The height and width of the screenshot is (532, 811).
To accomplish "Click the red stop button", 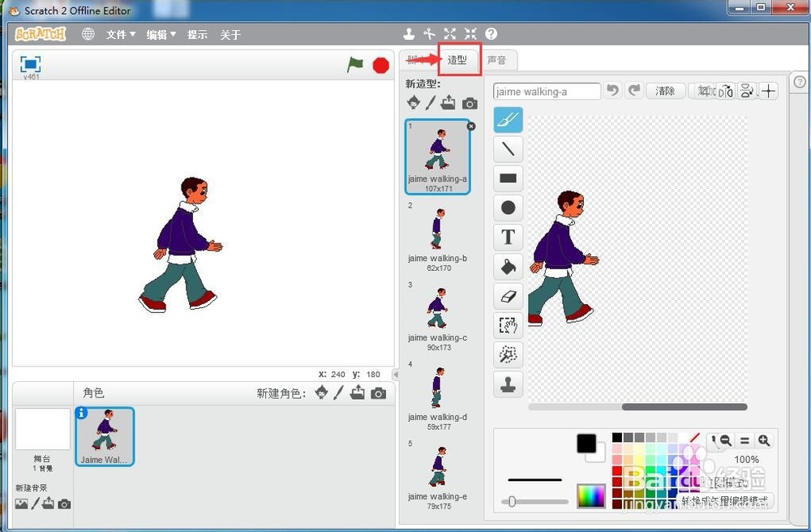I will point(380,65).
